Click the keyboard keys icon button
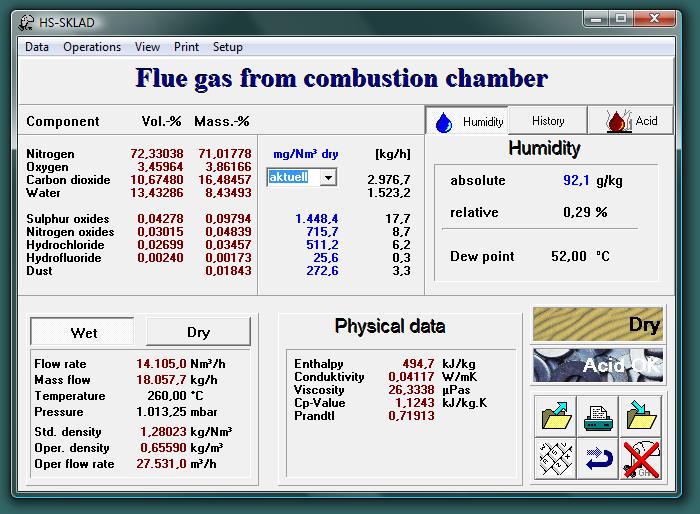700x514 pixels. (x=553, y=459)
